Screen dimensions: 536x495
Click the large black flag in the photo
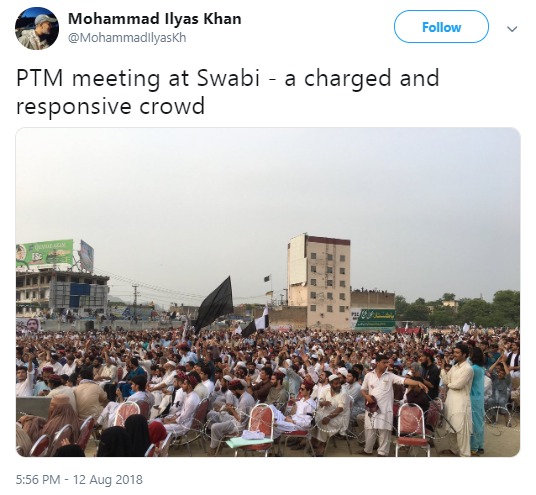(x=214, y=305)
